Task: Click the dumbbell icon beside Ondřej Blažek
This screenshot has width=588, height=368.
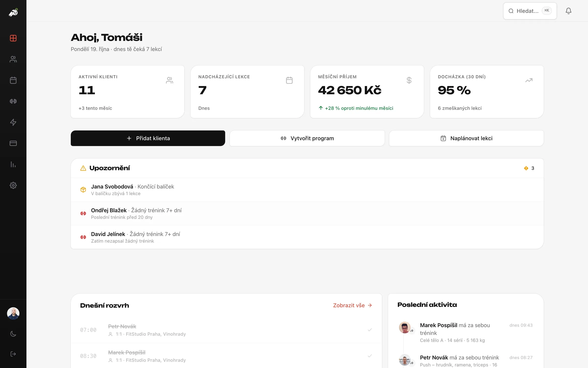Action: [83, 213]
